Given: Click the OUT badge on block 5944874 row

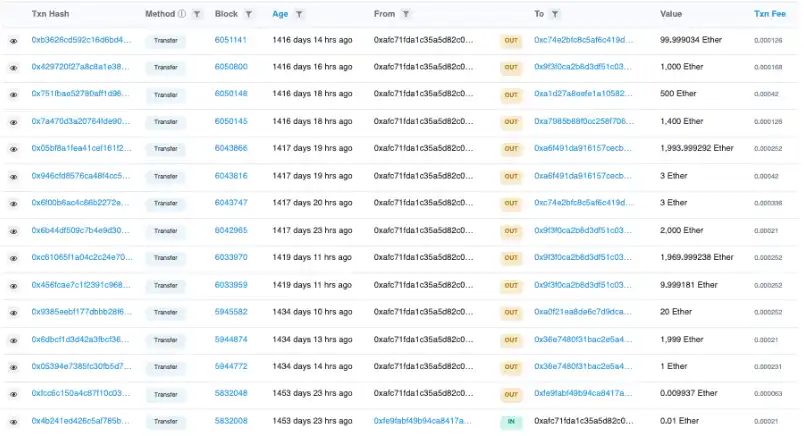Looking at the screenshot, I should 511,340.
